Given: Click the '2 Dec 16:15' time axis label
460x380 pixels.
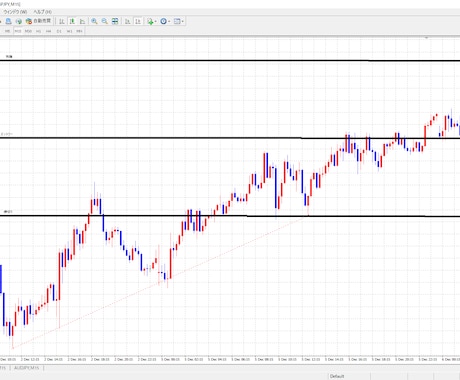Looking at the screenshot, I should pyautogui.click(x=77, y=359).
